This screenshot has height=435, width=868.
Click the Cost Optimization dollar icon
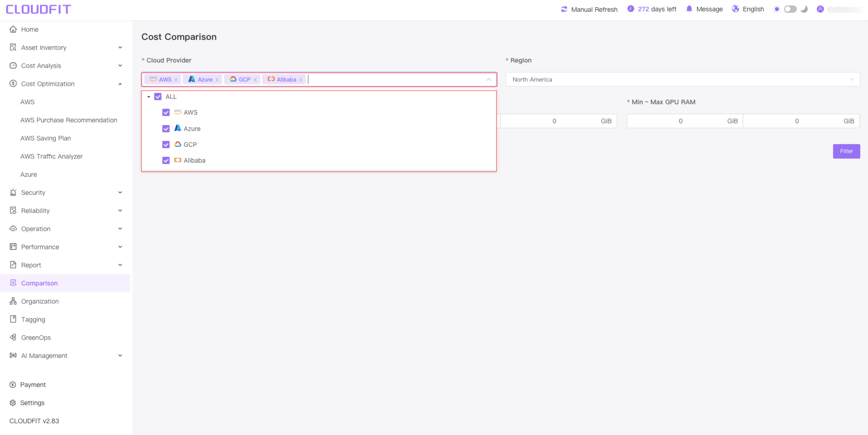[13, 84]
